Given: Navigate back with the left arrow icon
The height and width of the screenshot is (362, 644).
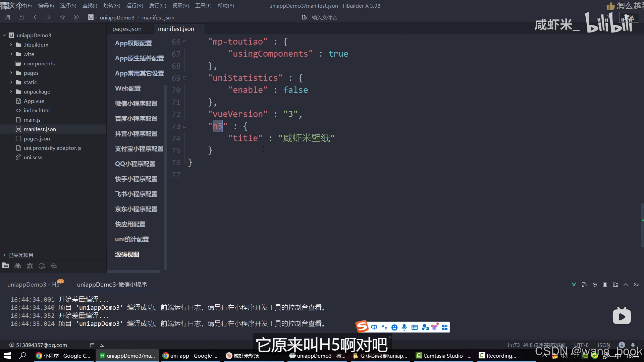Looking at the screenshot, I should click(35, 17).
